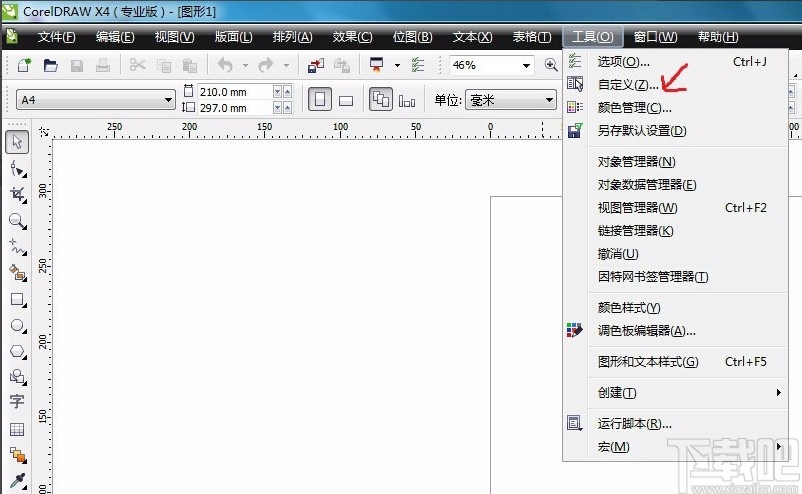Expand the redo history dropdown arrow
802x494 pixels.
pos(286,65)
